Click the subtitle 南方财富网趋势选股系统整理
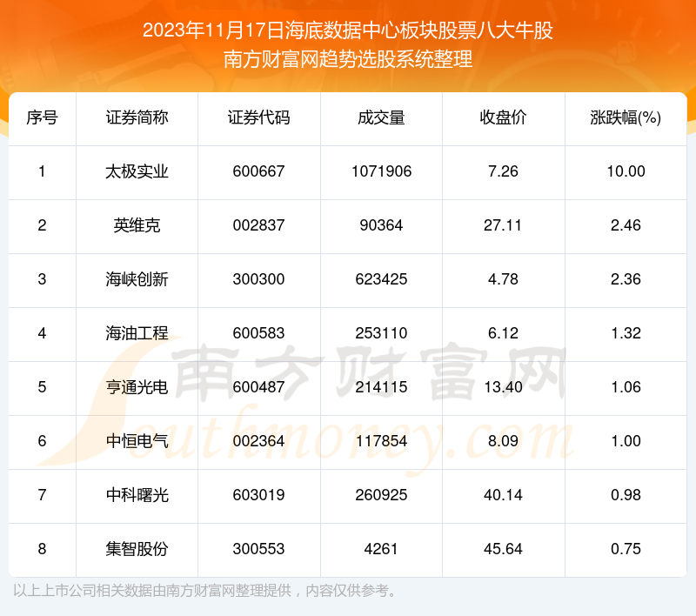The height and width of the screenshot is (616, 696). [x=347, y=59]
